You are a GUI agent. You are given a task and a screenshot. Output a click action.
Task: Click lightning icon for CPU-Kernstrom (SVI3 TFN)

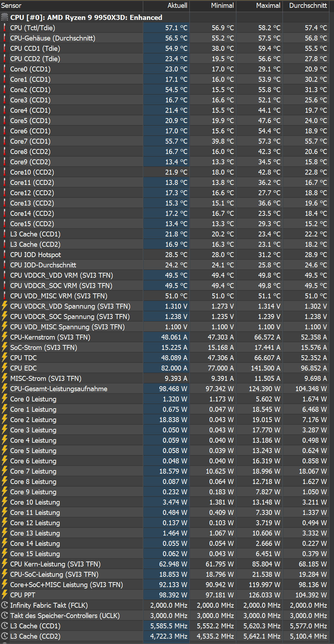(x=5, y=337)
